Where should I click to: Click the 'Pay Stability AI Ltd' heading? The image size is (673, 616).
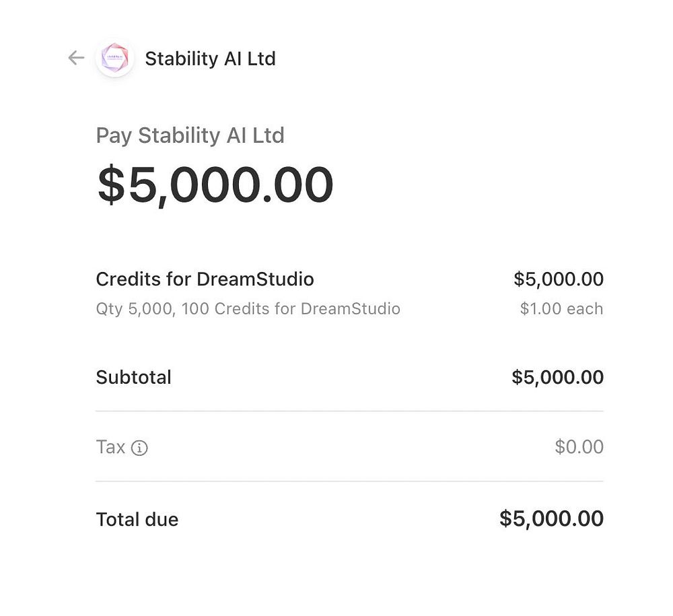(x=190, y=135)
